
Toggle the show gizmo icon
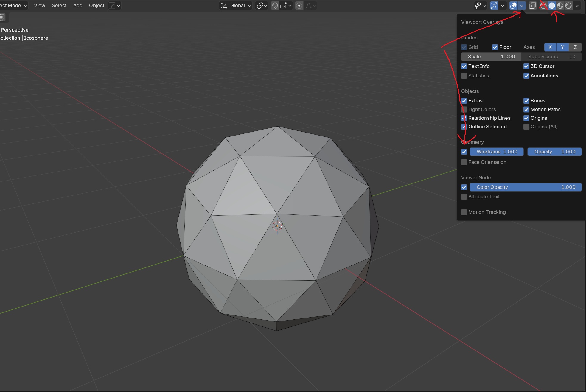(494, 6)
